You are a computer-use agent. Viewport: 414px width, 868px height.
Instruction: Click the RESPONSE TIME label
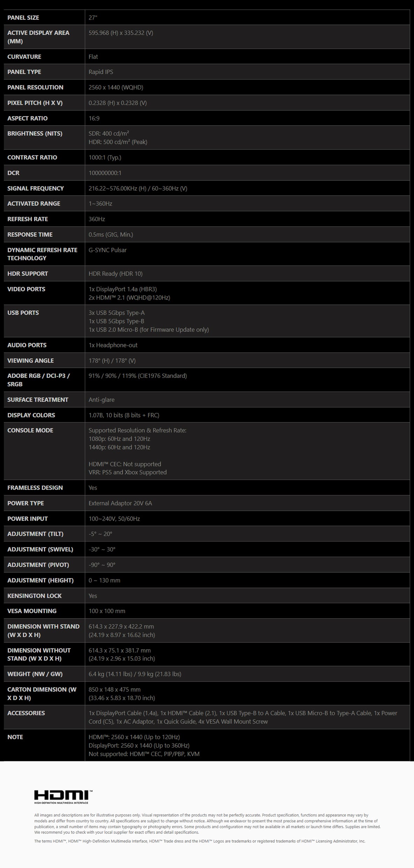coord(30,234)
